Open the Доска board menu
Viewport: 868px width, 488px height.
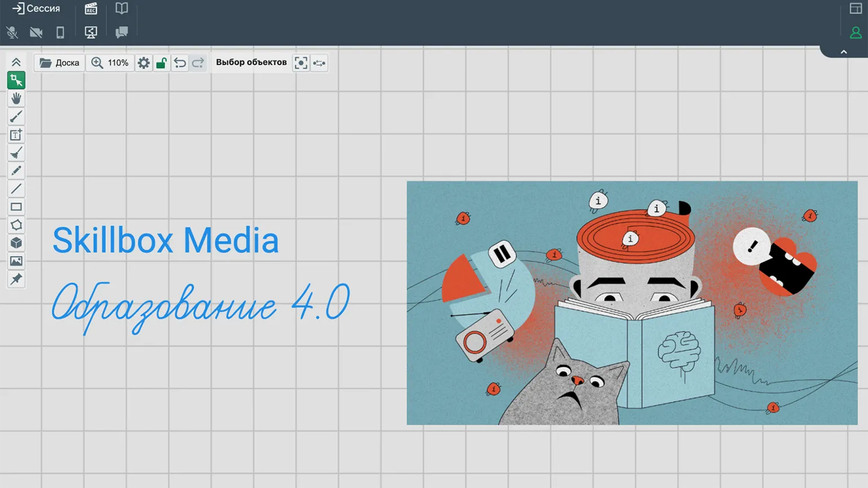click(x=60, y=63)
